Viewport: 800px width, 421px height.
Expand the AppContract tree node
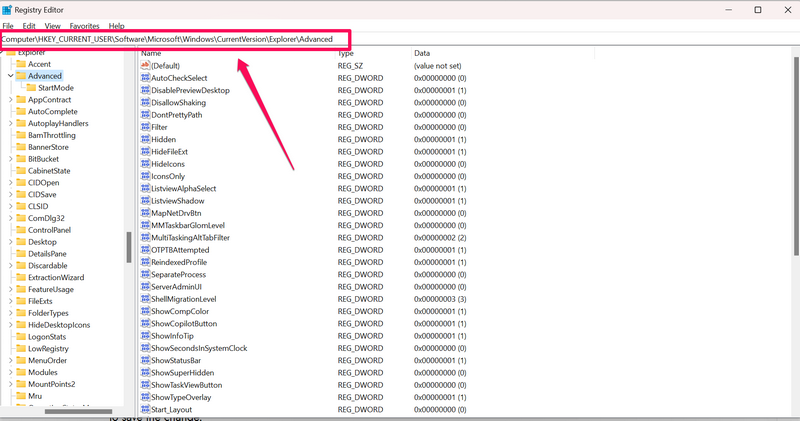pyautogui.click(x=10, y=100)
